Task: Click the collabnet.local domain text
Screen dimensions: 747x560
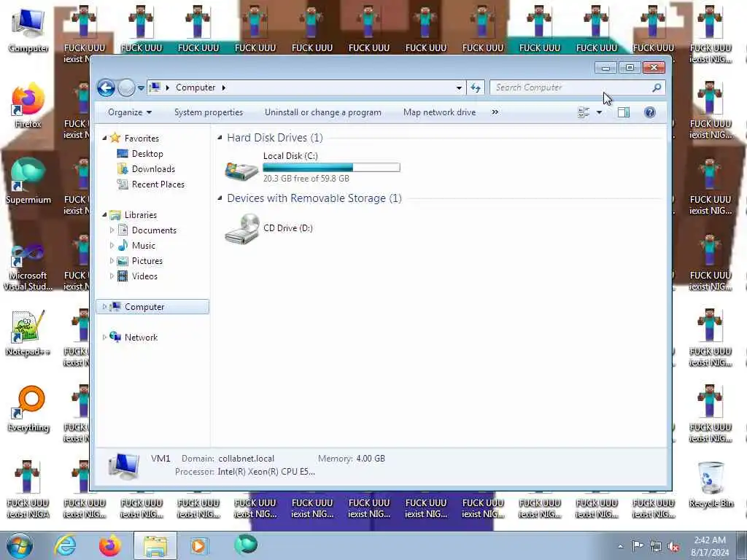Action: [247, 459]
